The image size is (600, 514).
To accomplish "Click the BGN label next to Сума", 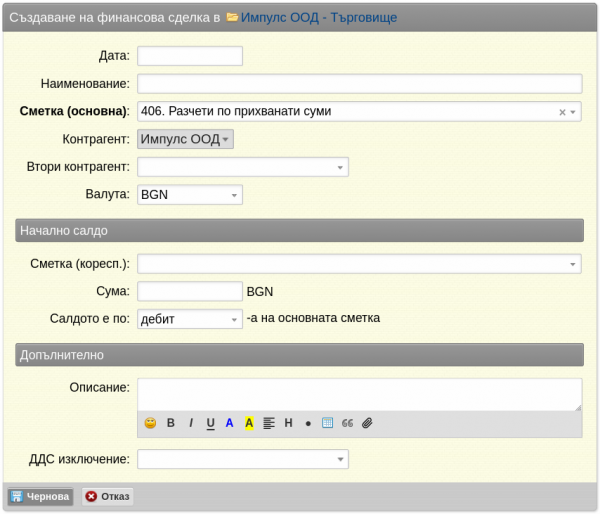I will (260, 292).
